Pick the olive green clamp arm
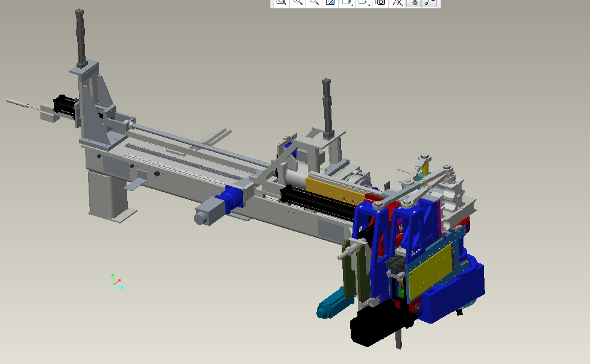This screenshot has width=590, height=364. pyautogui.click(x=356, y=270)
